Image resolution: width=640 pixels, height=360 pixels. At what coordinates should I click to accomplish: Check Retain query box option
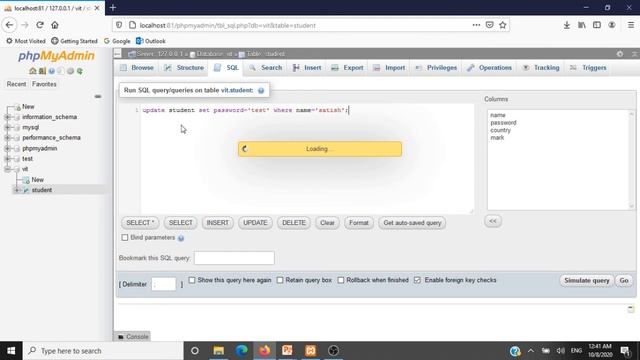tap(280, 280)
